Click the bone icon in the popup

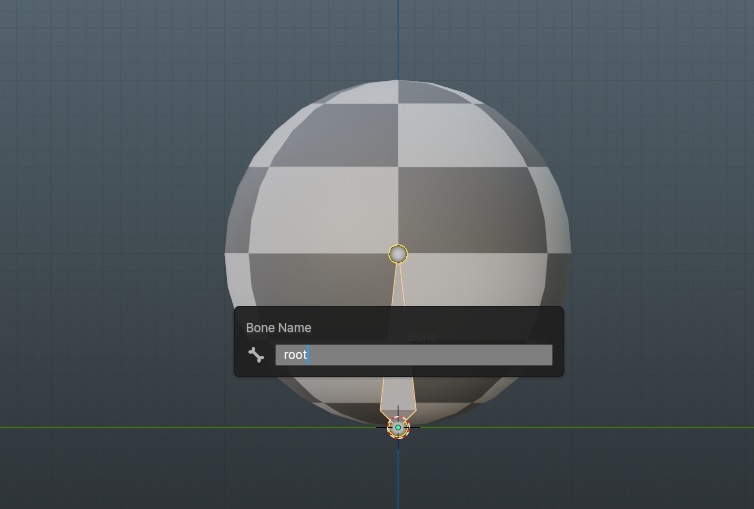256,355
